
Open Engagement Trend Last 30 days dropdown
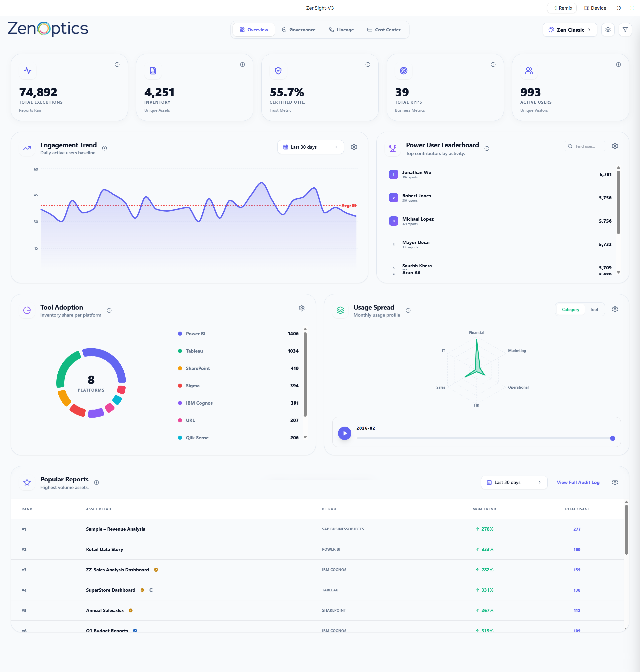point(310,147)
